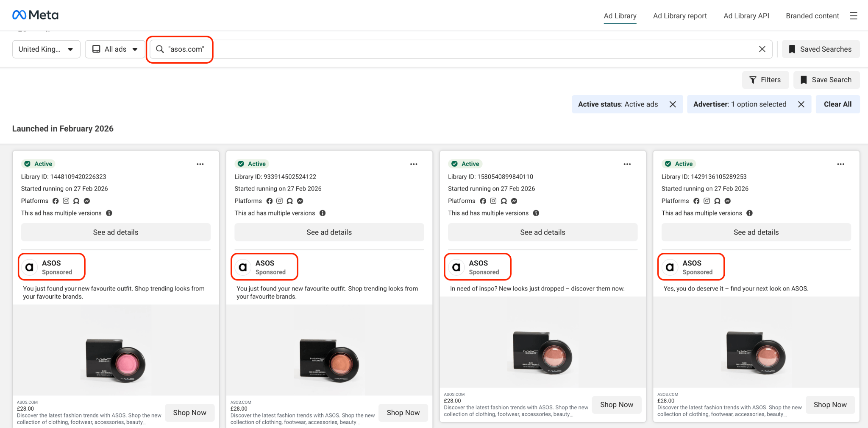Click Messenger platform icon on ad 1429136105289253
Screen dimensions: 868x428
[x=728, y=201]
